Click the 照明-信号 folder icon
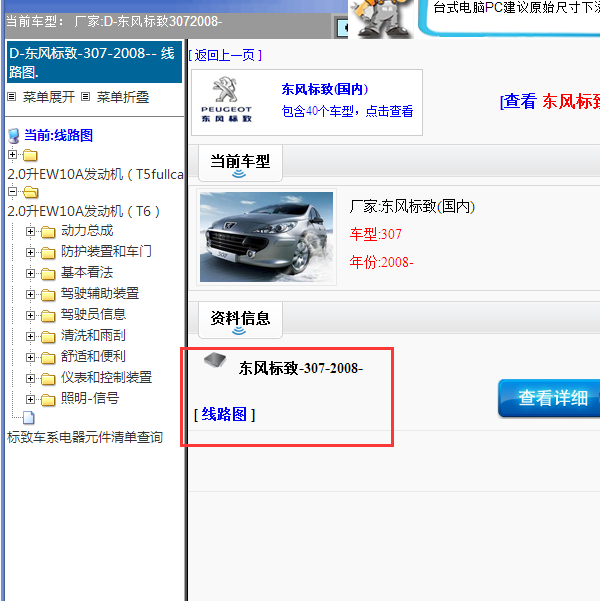 click(48, 400)
